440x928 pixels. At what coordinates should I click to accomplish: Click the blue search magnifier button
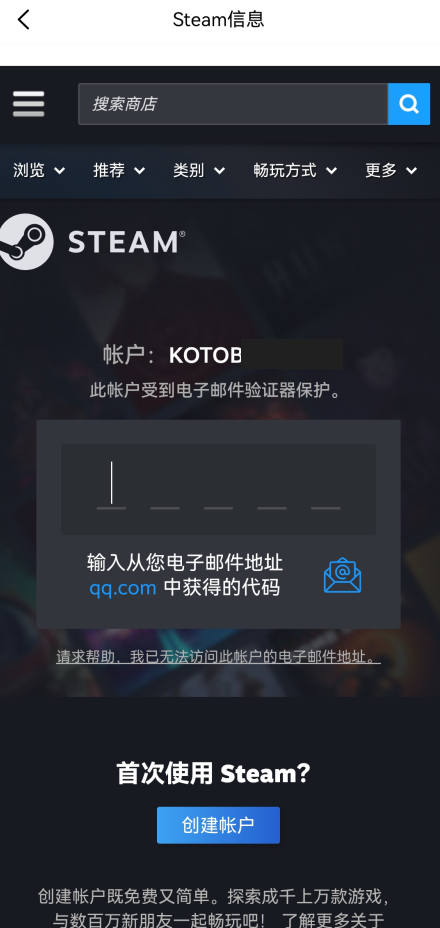pos(409,104)
